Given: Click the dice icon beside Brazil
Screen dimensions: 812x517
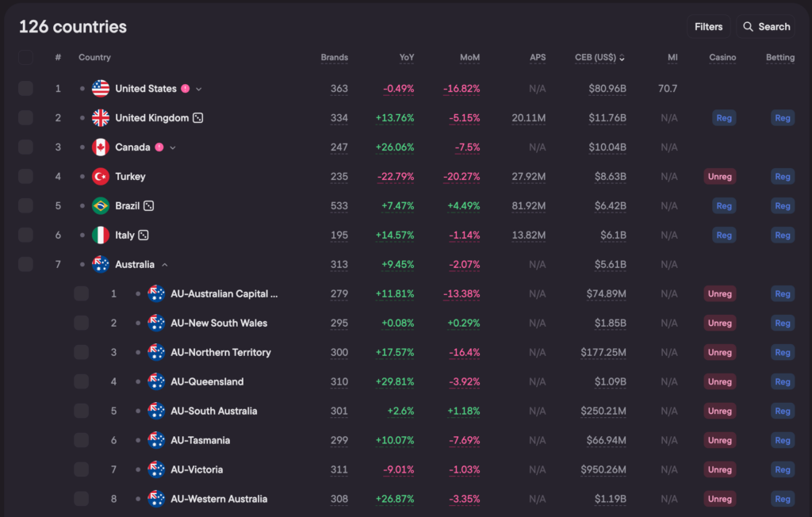Looking at the screenshot, I should tap(148, 206).
